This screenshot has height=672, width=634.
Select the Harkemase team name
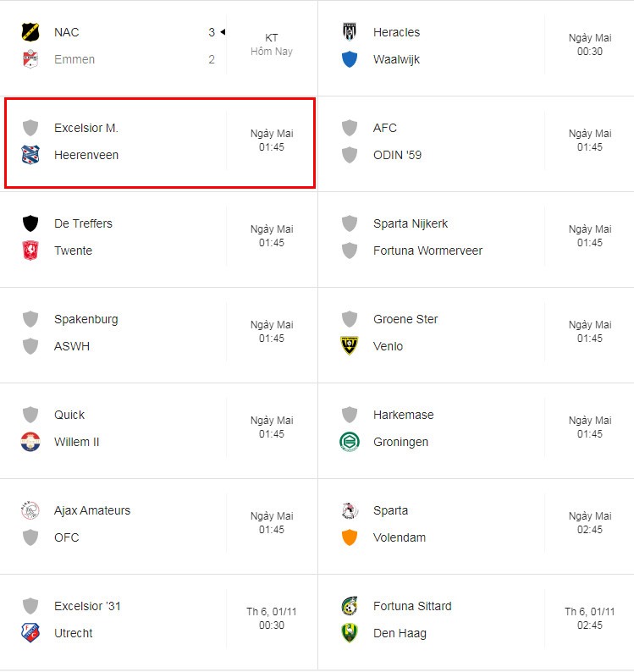(x=404, y=415)
